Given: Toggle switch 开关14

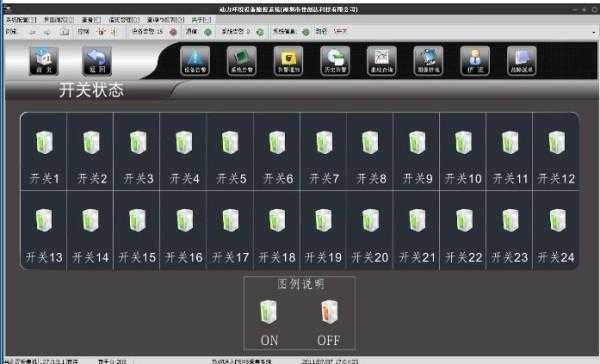Looking at the screenshot, I should pos(91,220).
